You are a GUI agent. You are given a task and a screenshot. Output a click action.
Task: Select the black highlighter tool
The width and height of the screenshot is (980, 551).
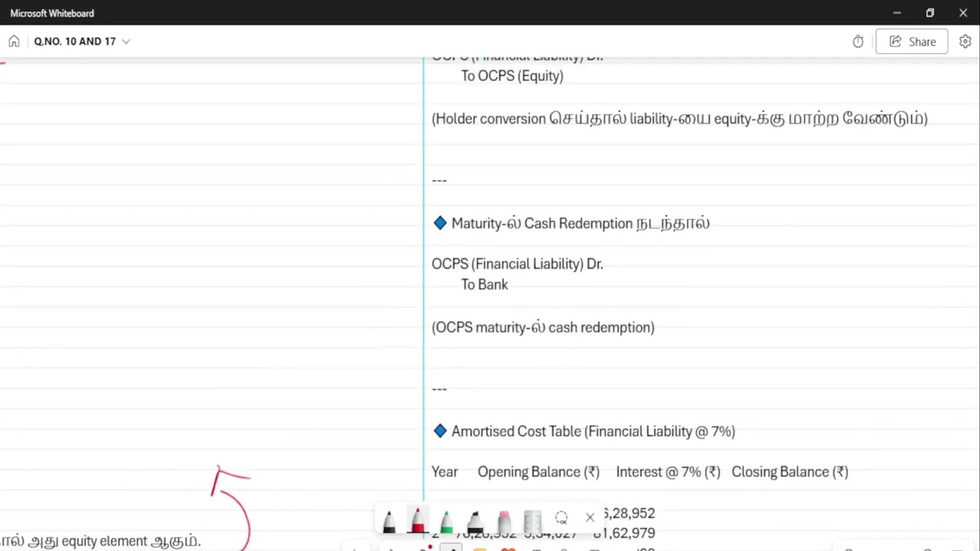[x=475, y=521]
